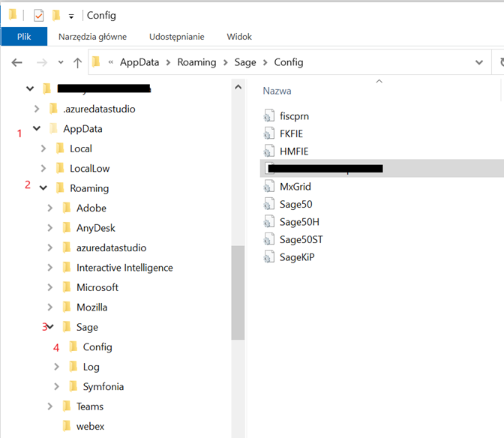
Task: Click the New Folder icon in quick access toolbar
Action: coord(56,15)
